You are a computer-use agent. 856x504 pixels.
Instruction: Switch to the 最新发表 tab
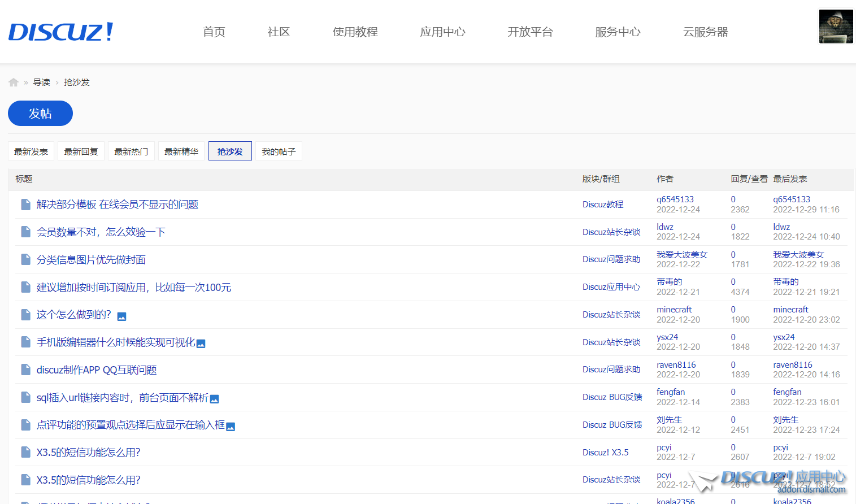pos(31,151)
